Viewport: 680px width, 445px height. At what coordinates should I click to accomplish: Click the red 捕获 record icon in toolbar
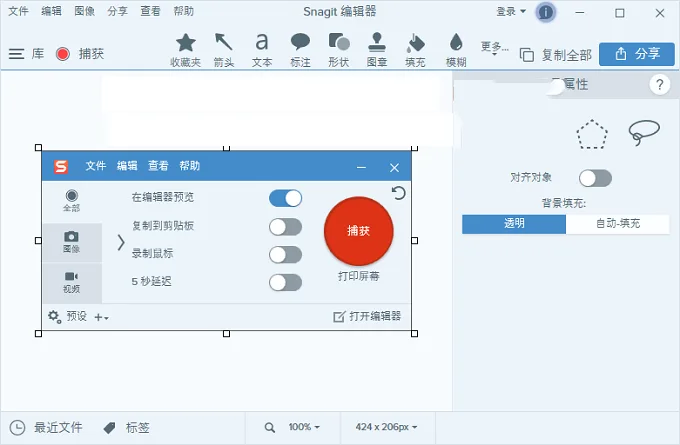(63, 54)
